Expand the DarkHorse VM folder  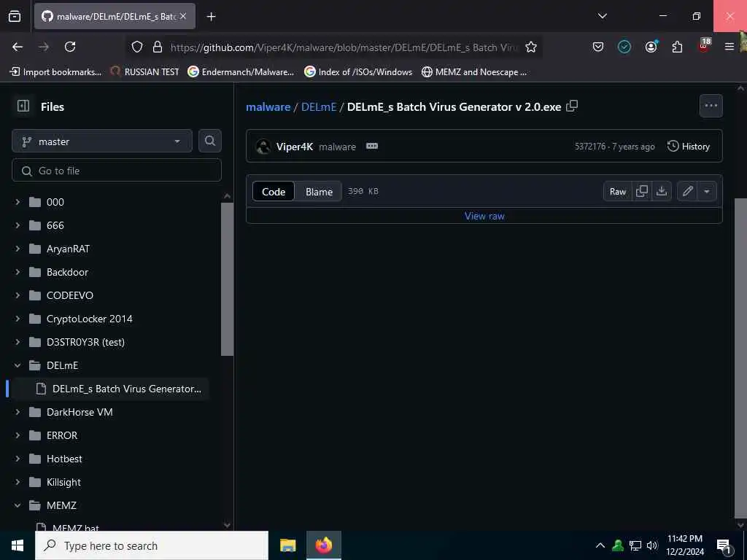pos(18,412)
